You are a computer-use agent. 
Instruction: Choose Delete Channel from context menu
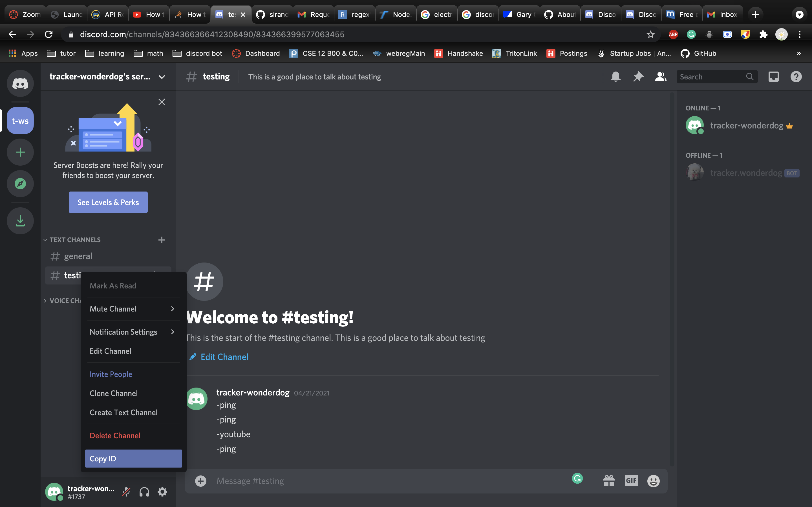(x=115, y=435)
